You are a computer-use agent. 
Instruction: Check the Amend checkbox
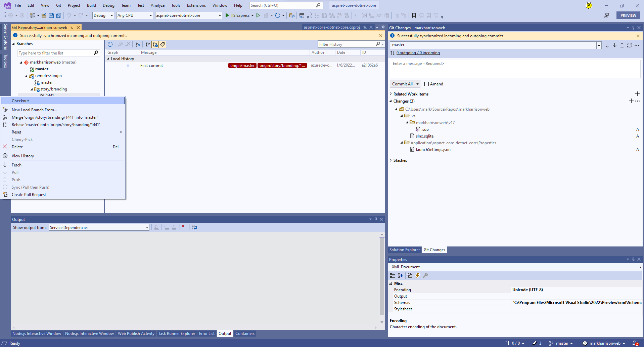tap(427, 84)
